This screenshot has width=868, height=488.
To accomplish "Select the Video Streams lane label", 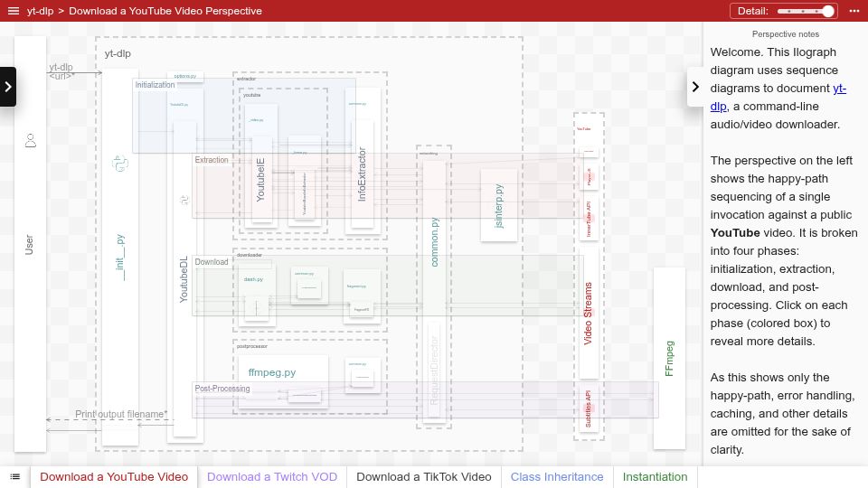I will [x=588, y=314].
